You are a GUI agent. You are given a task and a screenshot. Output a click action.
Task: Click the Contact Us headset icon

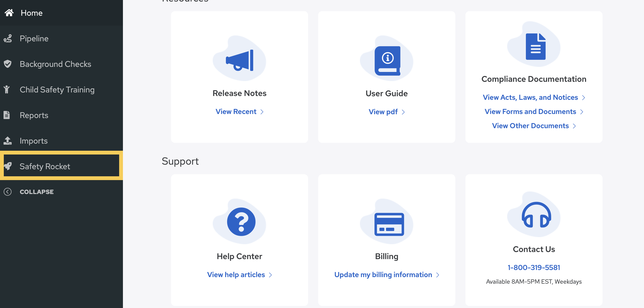(x=536, y=215)
